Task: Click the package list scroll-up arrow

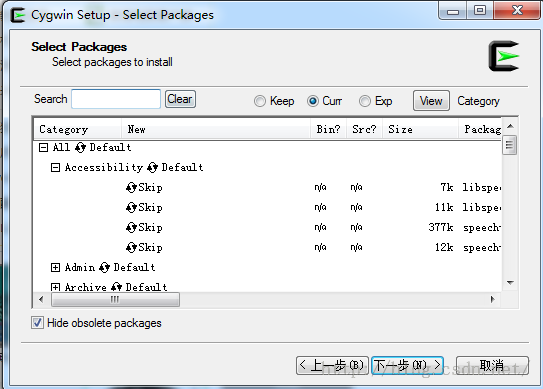Action: pos(510,126)
